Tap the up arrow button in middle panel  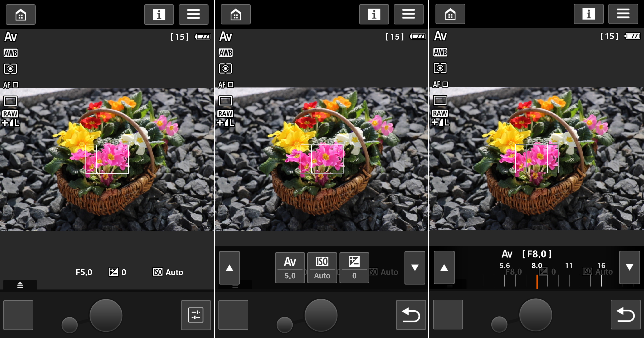point(230,268)
